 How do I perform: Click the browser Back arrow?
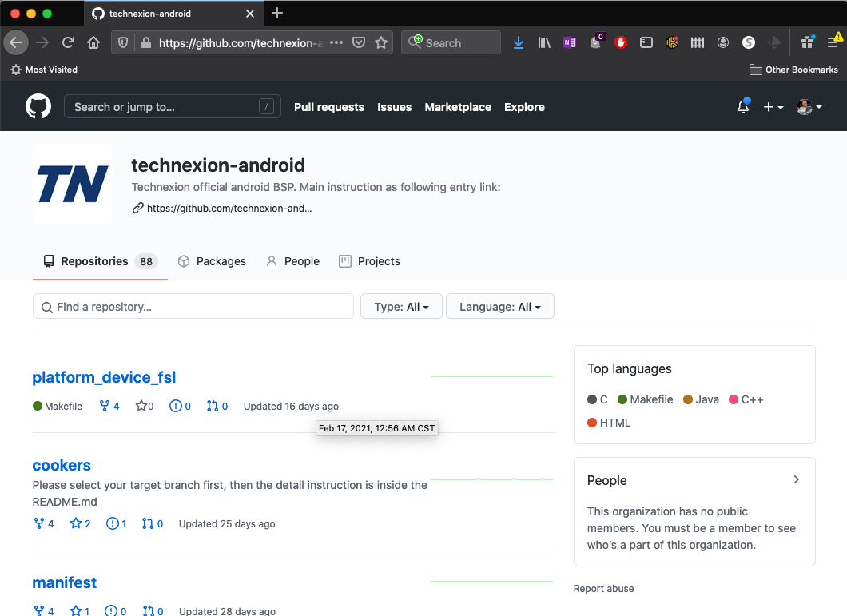tap(16, 42)
